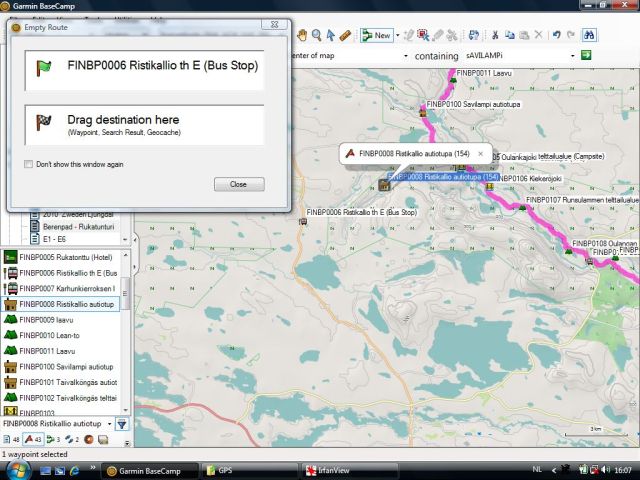Pick the Measure ruler tool

(x=345, y=35)
